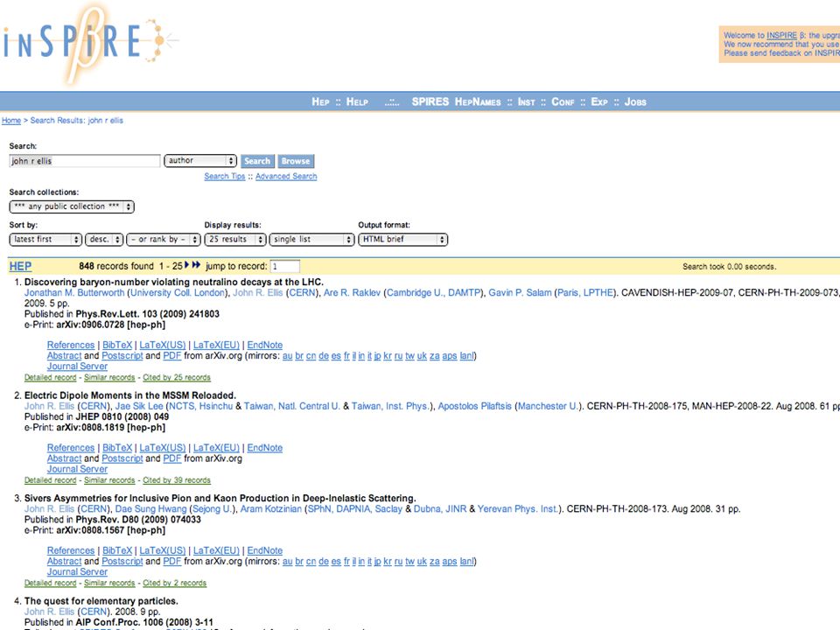Open the 'HTML brief' output format dropdown
The height and width of the screenshot is (630, 840).
(402, 240)
